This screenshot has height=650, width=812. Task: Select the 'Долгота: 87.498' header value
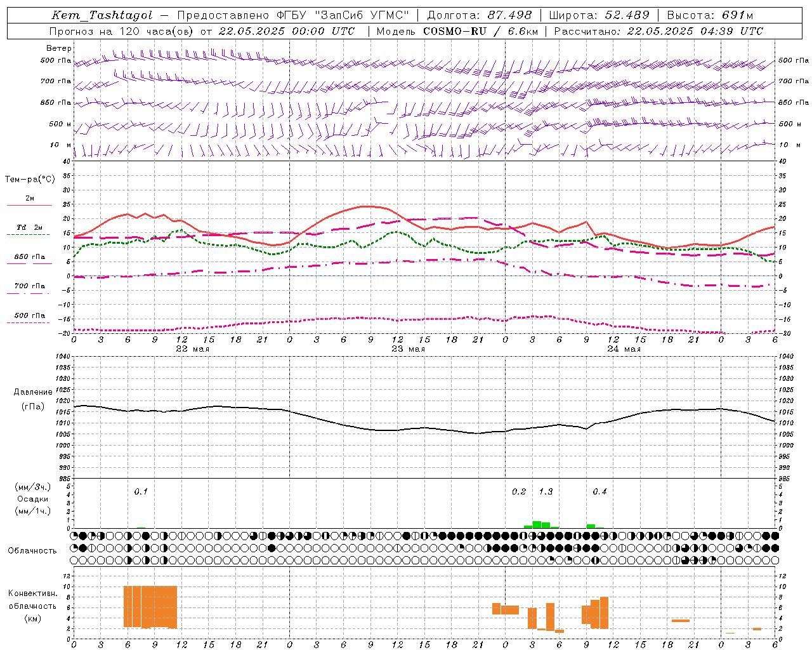[480, 15]
